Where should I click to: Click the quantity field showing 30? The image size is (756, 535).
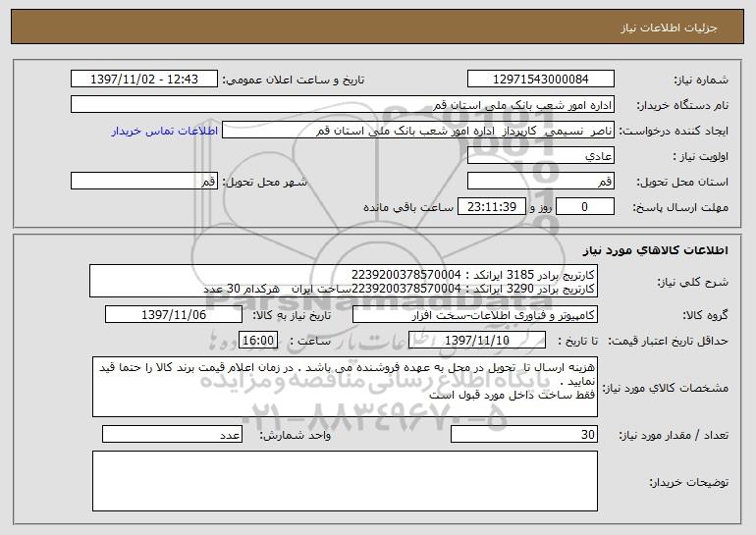[524, 434]
